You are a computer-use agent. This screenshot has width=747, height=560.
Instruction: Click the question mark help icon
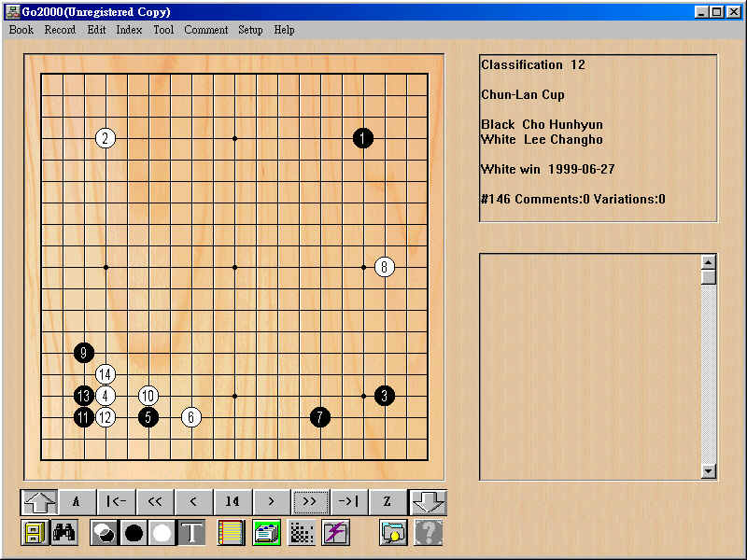point(429,532)
